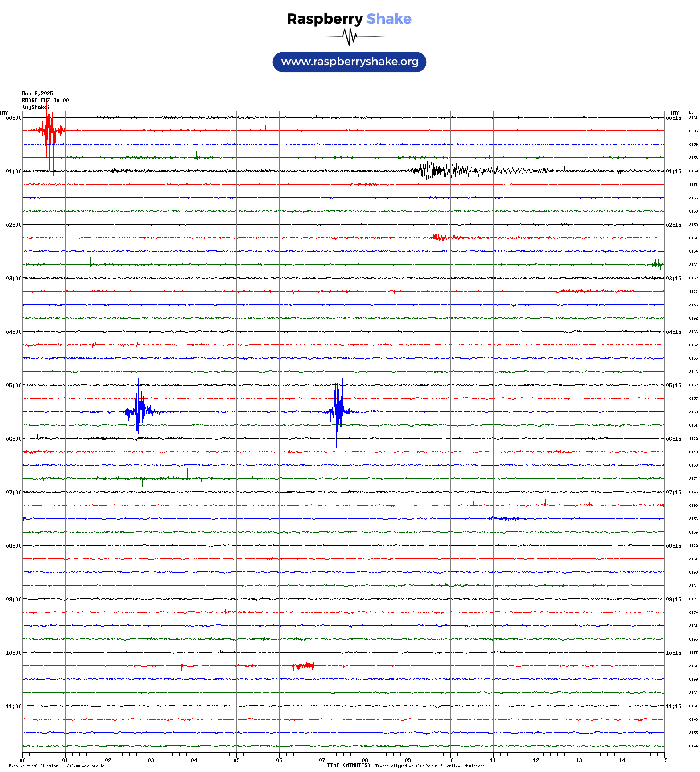Click the TIME (MINUTES) axis title

point(348,765)
